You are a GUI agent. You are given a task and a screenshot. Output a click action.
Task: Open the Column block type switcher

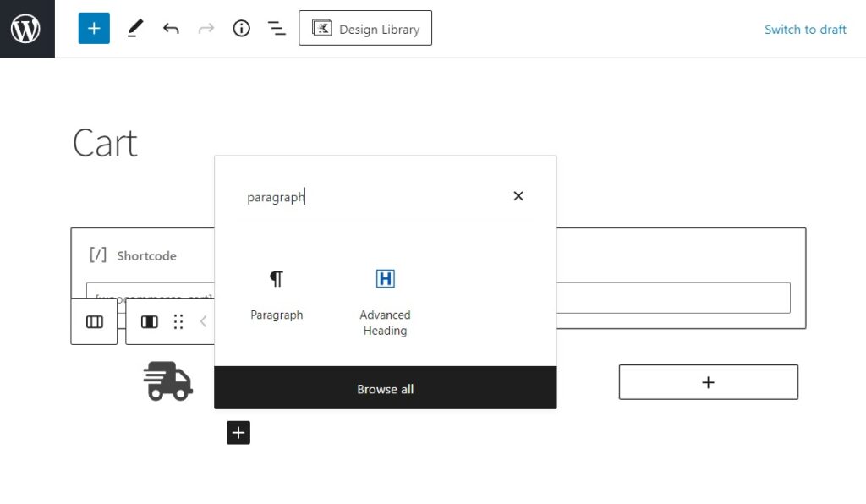tap(150, 322)
